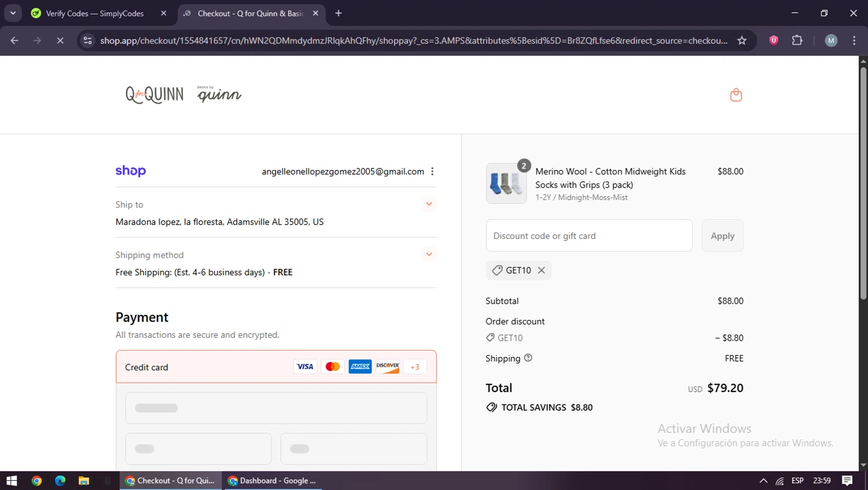Click the $79.20 total amount
Viewport: 868px width, 490px height.
pyautogui.click(x=725, y=388)
